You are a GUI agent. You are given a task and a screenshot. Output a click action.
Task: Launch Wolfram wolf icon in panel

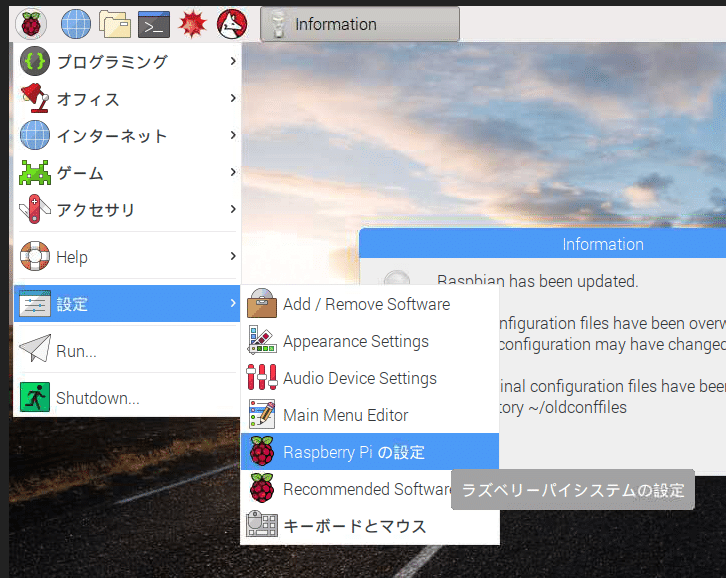point(232,24)
